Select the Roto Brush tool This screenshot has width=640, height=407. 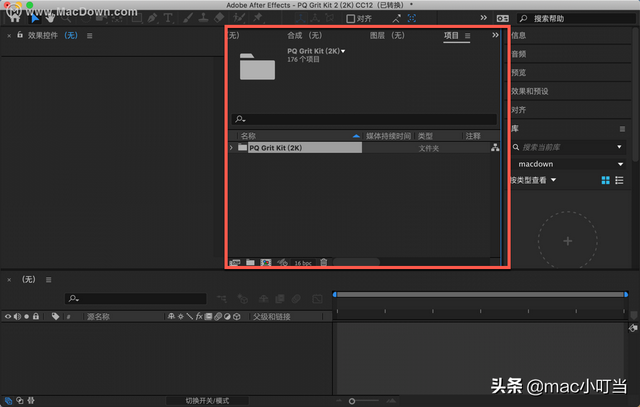tap(239, 18)
